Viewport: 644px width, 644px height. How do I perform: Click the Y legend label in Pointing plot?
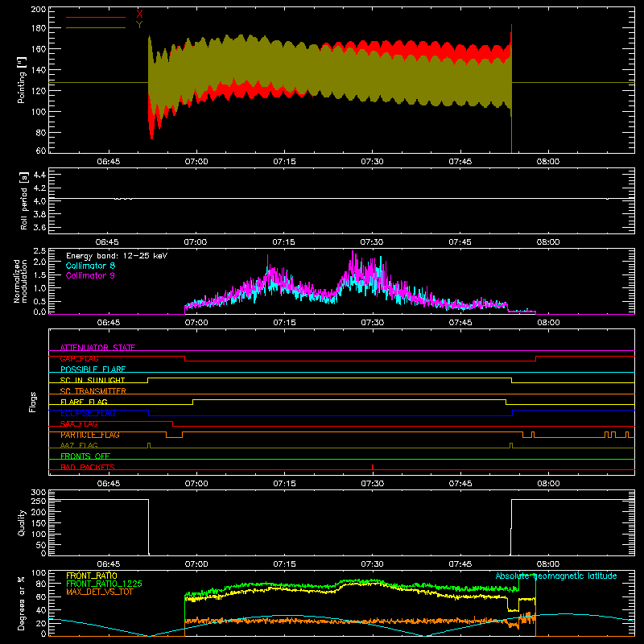[x=139, y=25]
